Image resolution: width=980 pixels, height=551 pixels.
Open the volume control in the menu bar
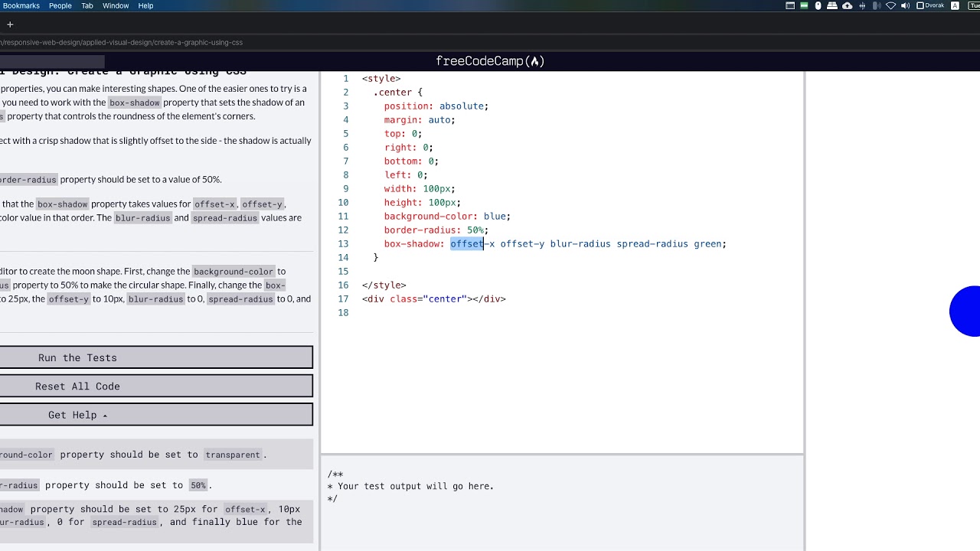[x=906, y=5]
